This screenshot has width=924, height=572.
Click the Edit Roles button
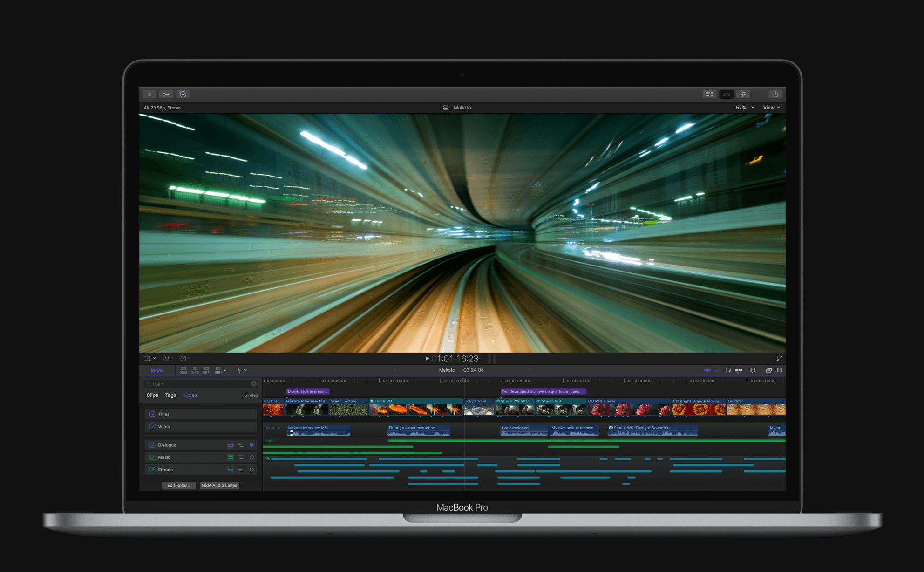[178, 485]
